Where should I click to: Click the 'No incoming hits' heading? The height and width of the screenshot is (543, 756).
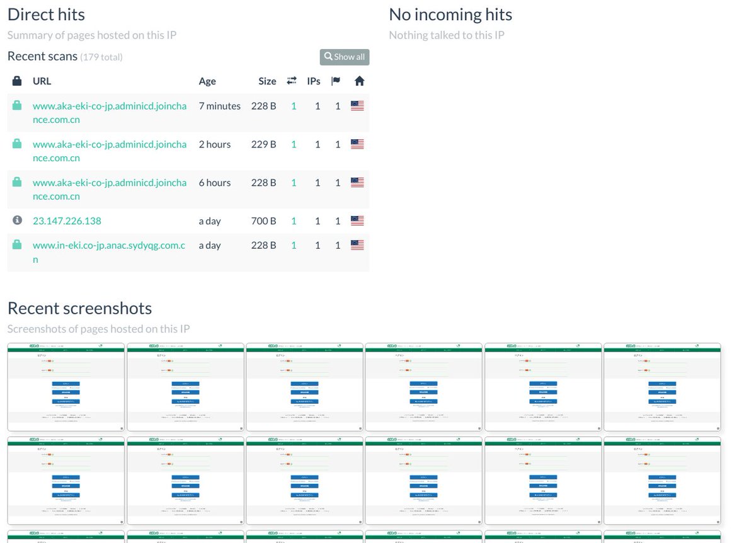tap(450, 14)
